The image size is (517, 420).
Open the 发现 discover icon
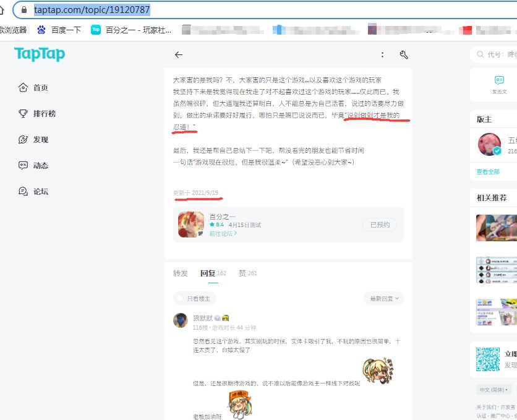23,140
